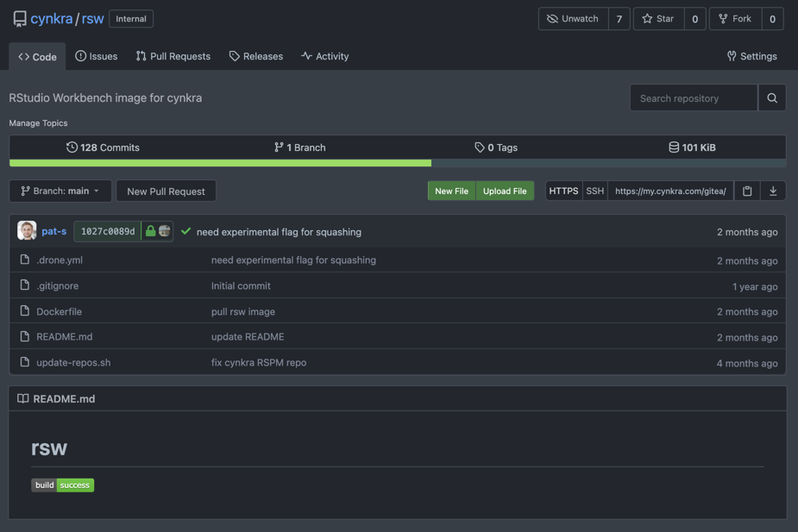Unwatch this repository
Viewport: 798px width, 532px height.
(x=573, y=19)
